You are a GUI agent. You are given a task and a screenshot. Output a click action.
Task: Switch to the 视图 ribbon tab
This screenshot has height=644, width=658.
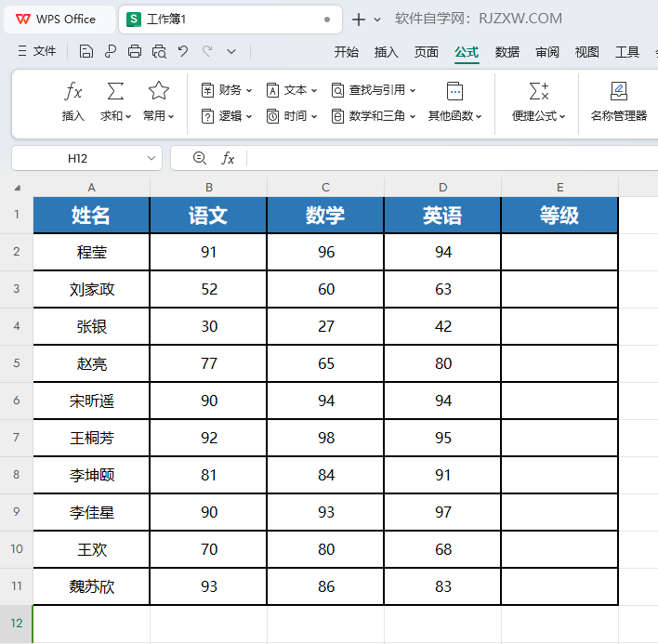[586, 52]
